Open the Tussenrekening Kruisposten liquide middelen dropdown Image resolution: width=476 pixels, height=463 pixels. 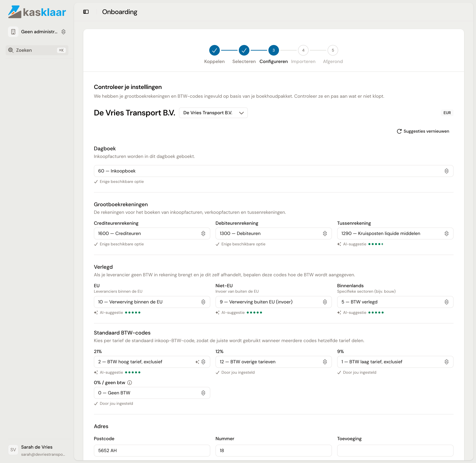(395, 233)
